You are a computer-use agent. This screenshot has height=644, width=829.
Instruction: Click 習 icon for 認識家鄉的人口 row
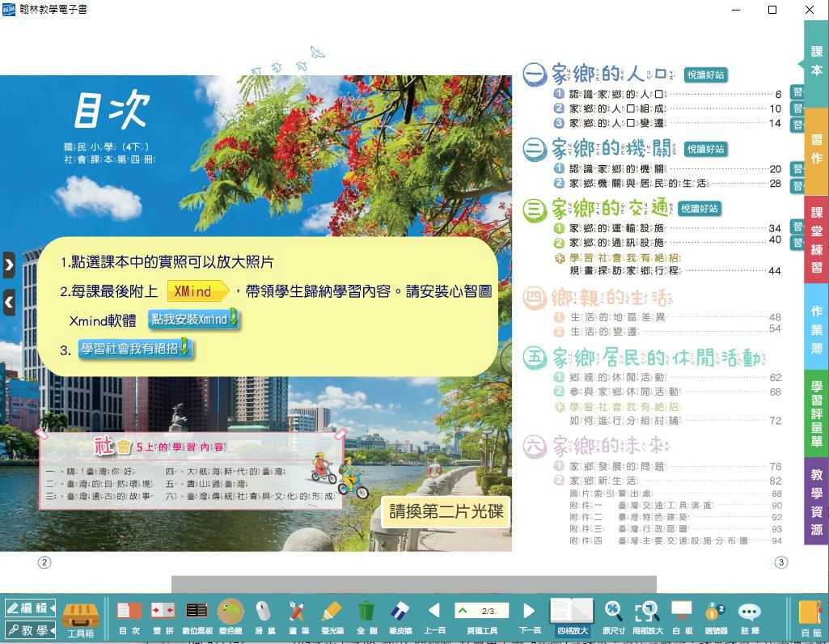coord(797,92)
